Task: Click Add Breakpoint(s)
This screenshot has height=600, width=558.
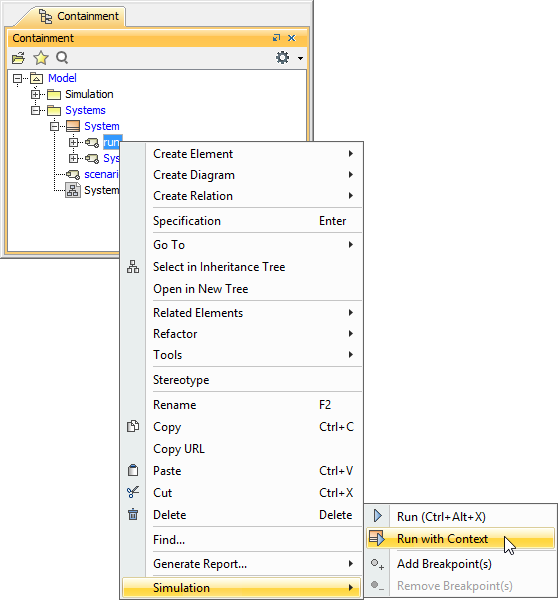Action: pos(460,564)
